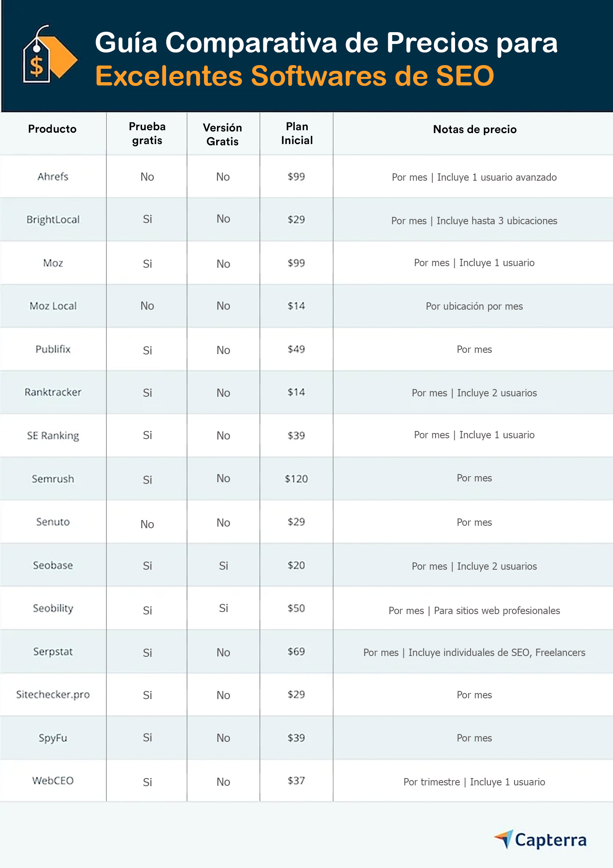Click Seobility's free version Si cell
The image size is (613, 868).
pyautogui.click(x=223, y=608)
